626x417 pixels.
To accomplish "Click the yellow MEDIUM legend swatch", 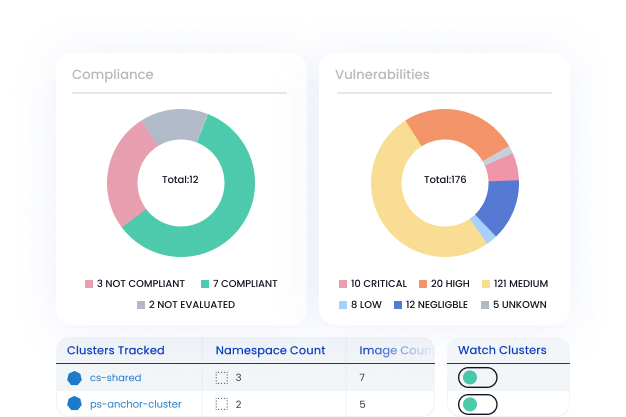I will point(486,284).
